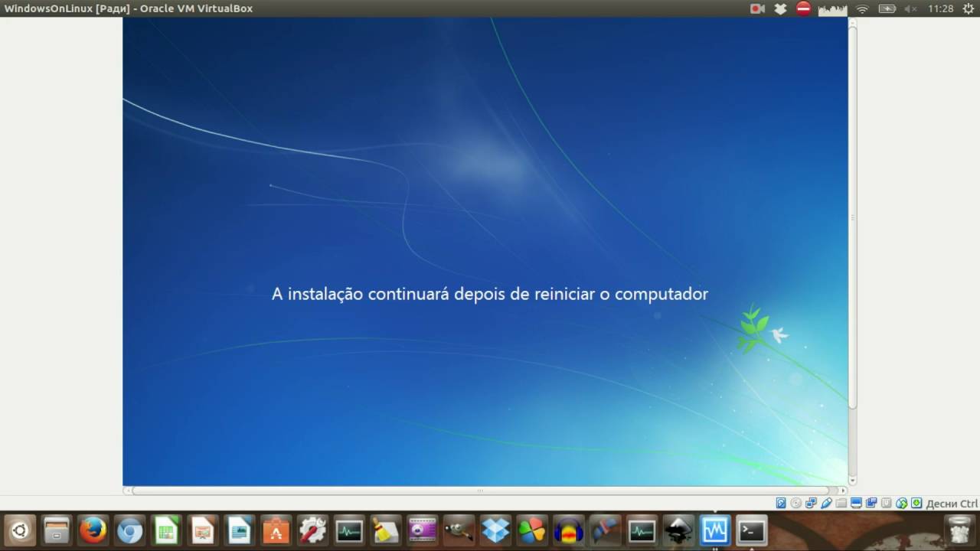This screenshot has height=551, width=980.
Task: Open the 11:28 clock menu
Action: coord(940,8)
